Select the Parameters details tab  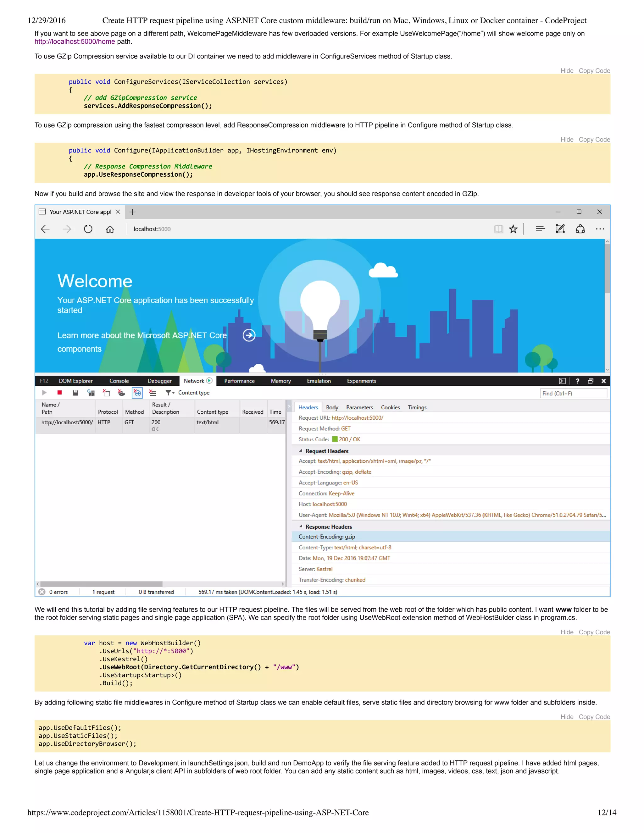point(359,407)
